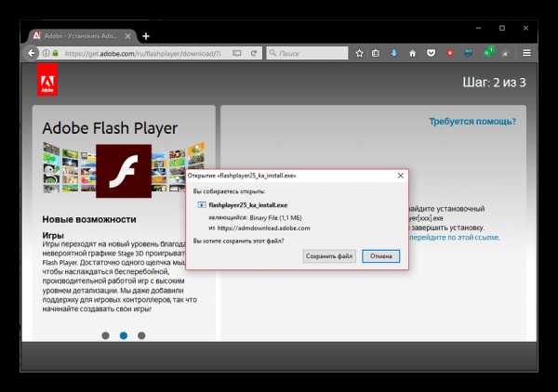Follow the 'перейдите по этой ссылке' link

pos(455,237)
